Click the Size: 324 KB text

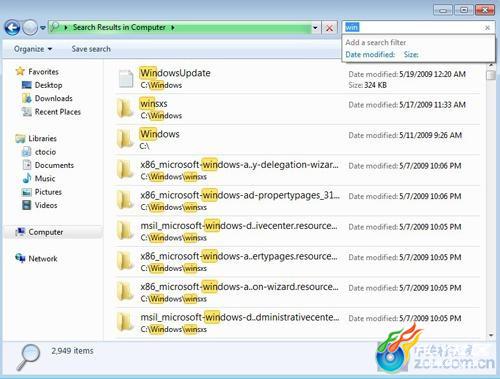coord(368,85)
